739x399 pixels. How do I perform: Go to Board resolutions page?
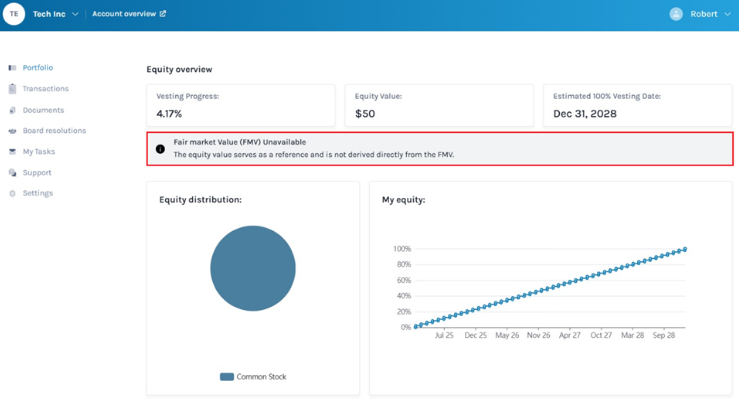pos(54,130)
